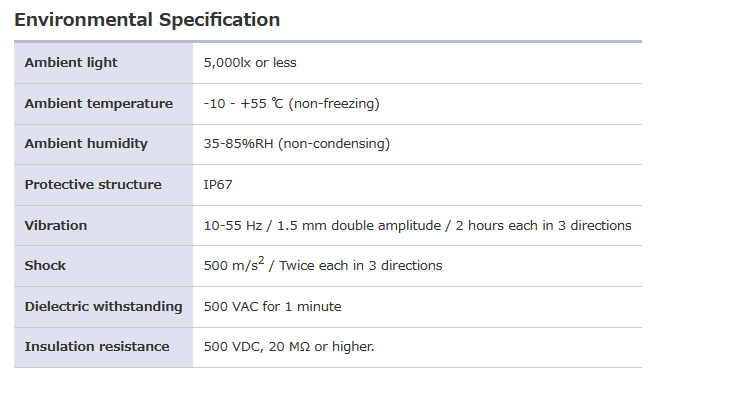736x410 pixels.
Task: Click the Environmental Specification heading
Action: (147, 20)
